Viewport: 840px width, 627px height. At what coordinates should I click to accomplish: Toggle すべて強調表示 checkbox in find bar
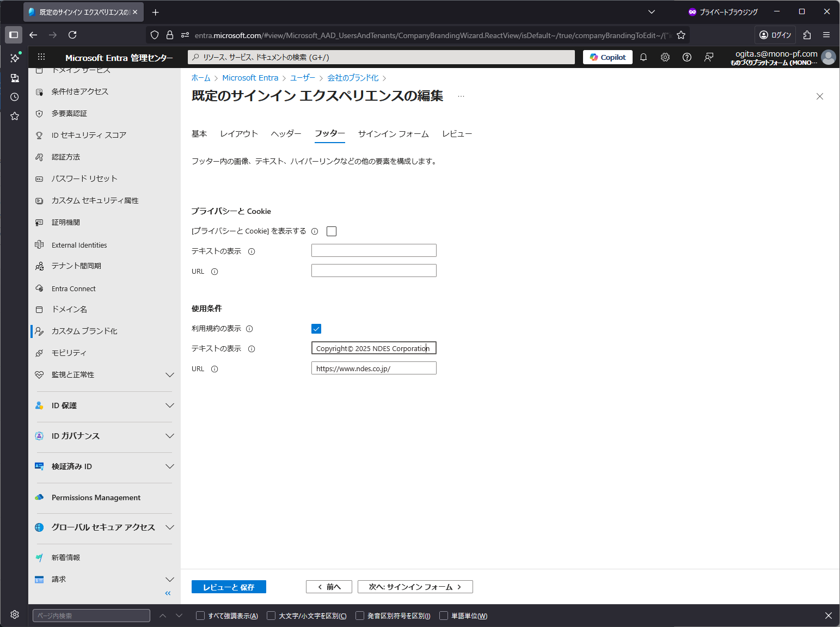point(200,616)
